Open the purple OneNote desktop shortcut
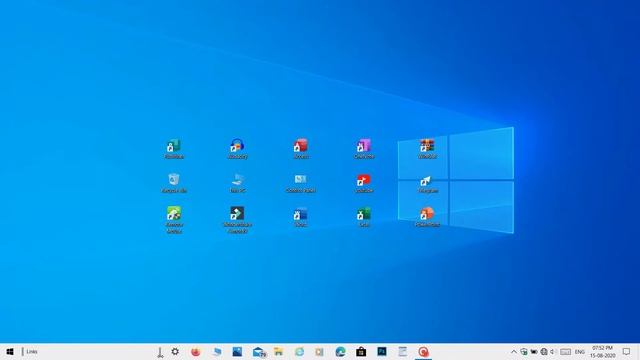Image resolution: width=640 pixels, height=360 pixels. coord(364,149)
